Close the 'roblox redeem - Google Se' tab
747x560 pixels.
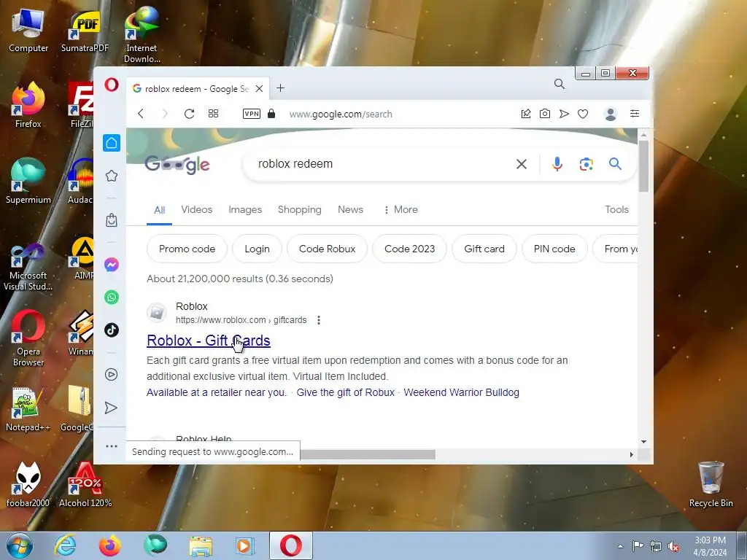259,88
